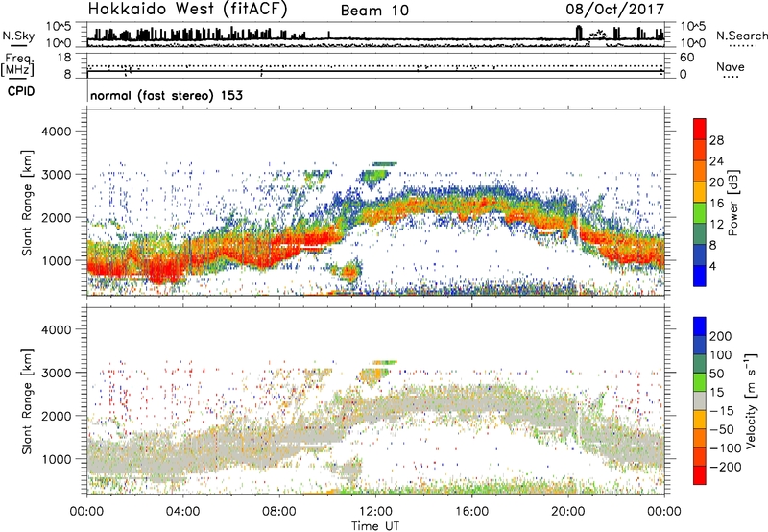Click the "2000" tick in the power panel

56,217
